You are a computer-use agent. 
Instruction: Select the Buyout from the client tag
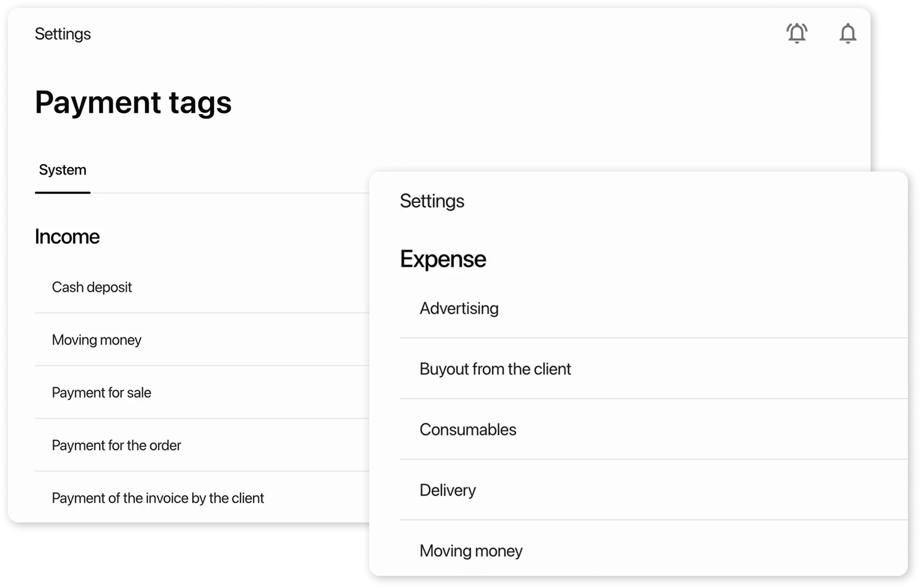(x=495, y=369)
